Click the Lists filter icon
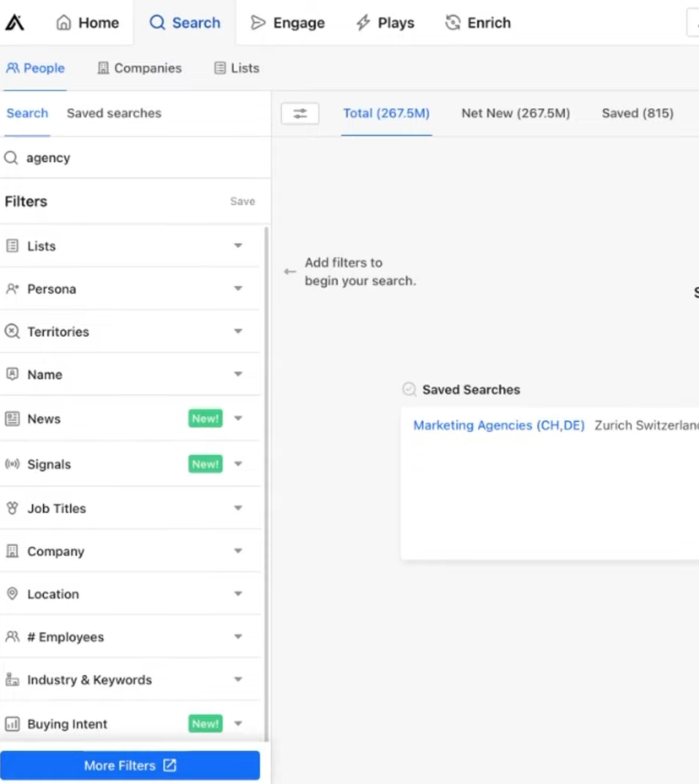699x784 pixels. tap(12, 246)
